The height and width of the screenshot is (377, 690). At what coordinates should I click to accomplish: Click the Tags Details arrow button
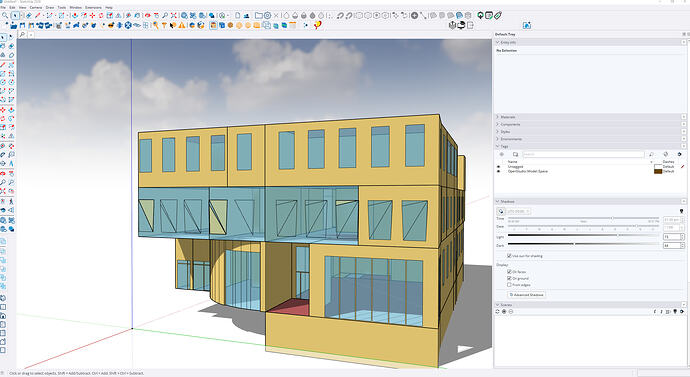coord(679,154)
